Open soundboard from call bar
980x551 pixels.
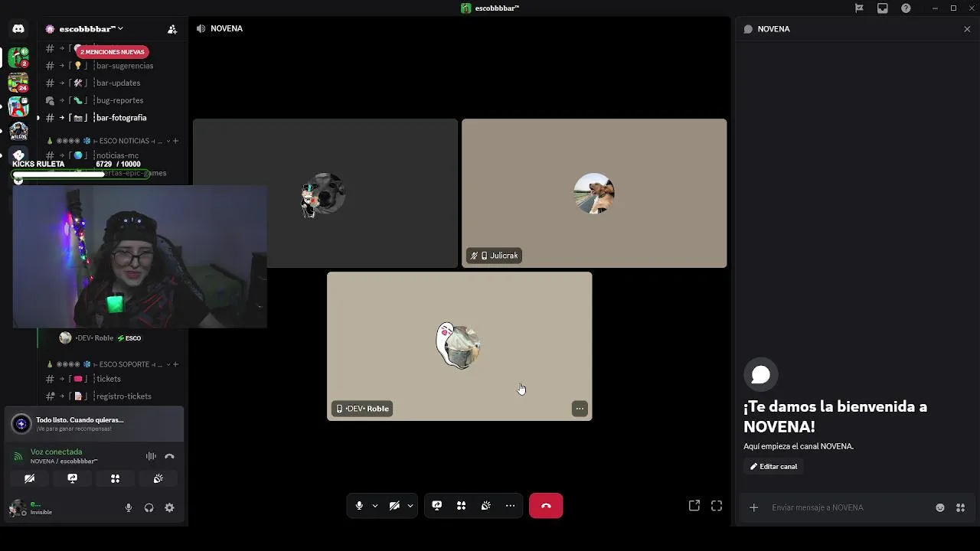[x=485, y=506]
